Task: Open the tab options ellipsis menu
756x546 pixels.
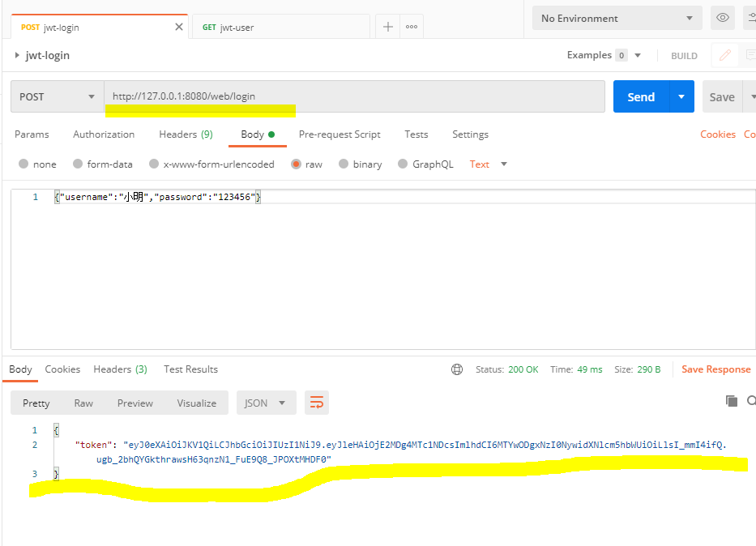Action: click(412, 27)
